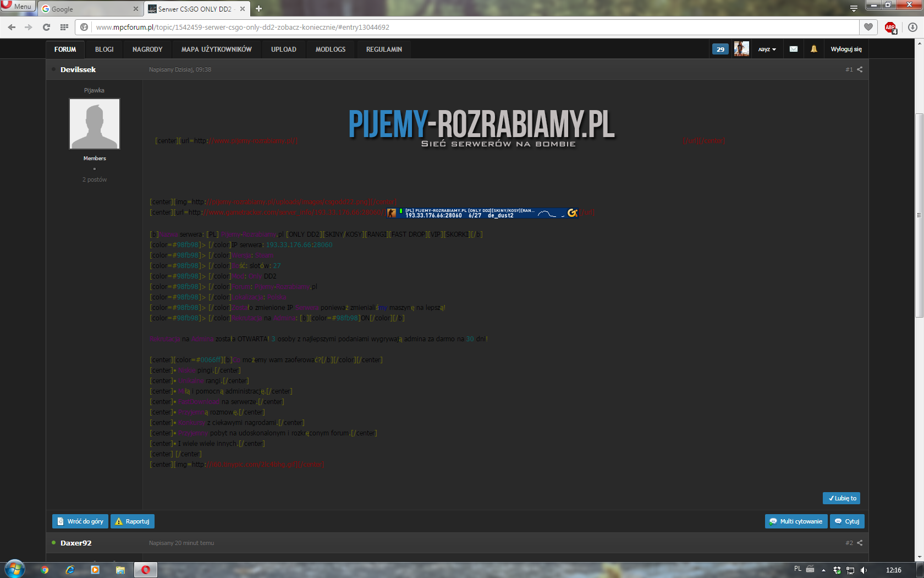Share post #1 via share icon
The image size is (924, 578).
pos(860,69)
